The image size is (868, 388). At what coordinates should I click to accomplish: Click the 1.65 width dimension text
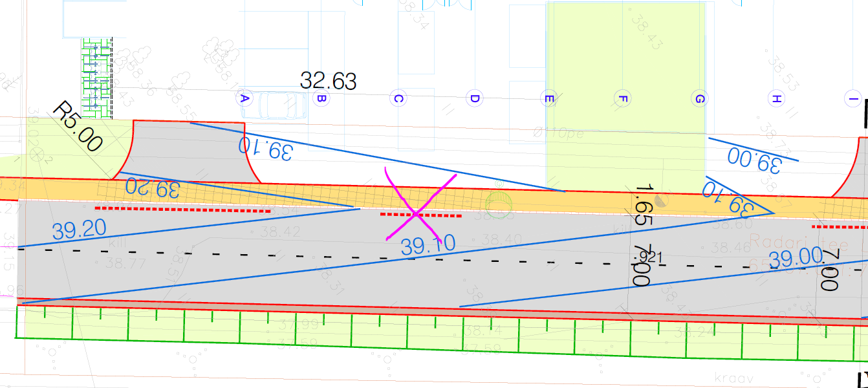point(643,204)
